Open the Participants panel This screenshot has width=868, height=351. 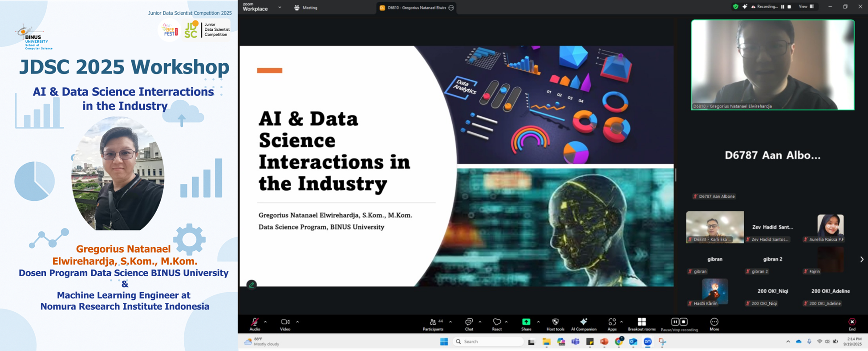[x=433, y=323]
